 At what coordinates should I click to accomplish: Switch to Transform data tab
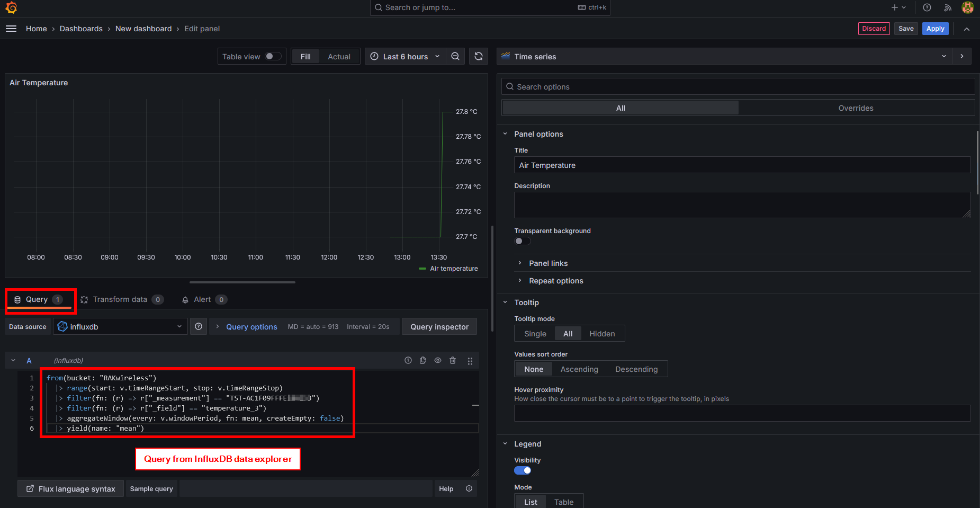pos(122,299)
